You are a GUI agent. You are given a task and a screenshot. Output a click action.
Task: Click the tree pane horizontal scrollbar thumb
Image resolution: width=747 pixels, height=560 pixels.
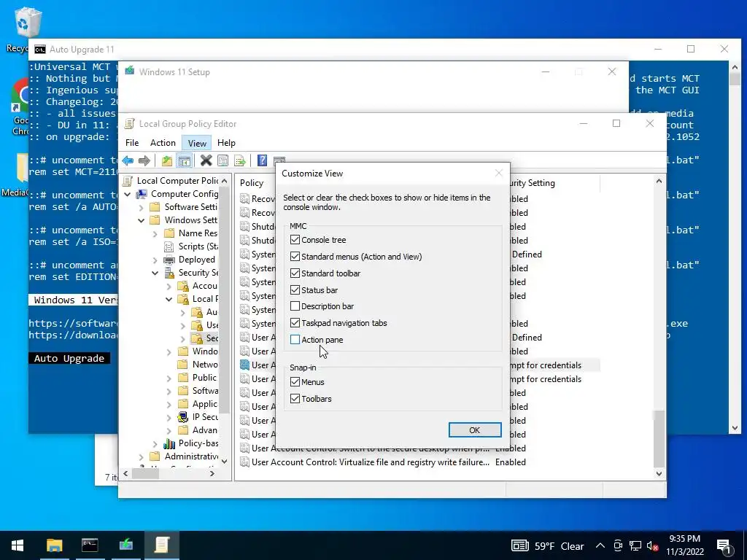145,474
